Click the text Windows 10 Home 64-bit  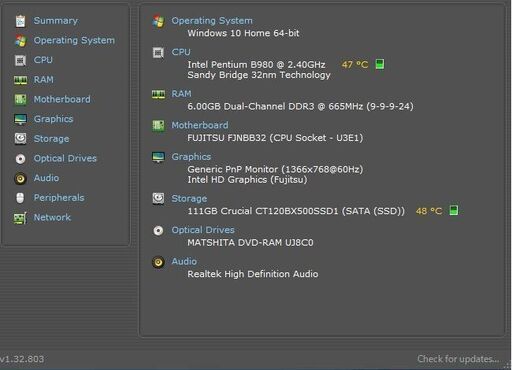point(243,33)
